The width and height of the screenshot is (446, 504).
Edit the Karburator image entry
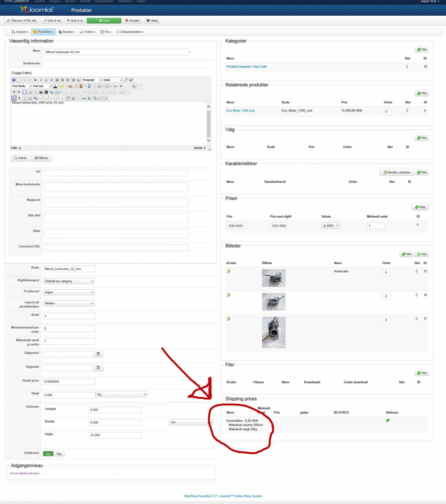pos(228,271)
